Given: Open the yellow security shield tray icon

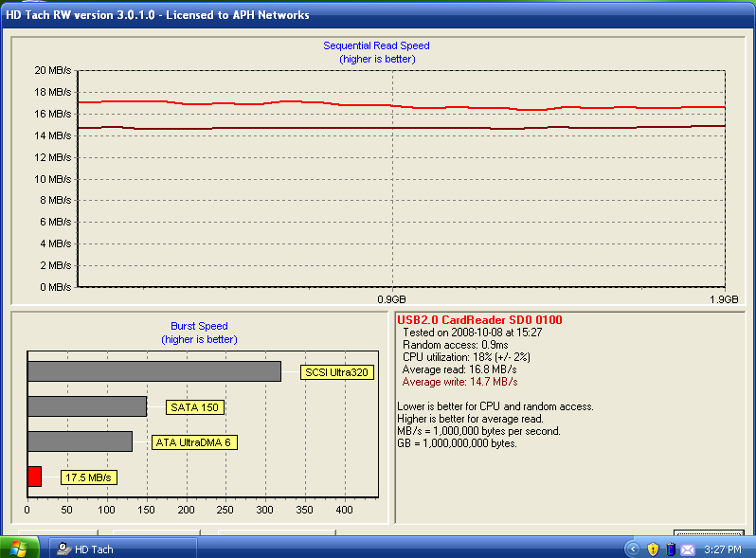Looking at the screenshot, I should (652, 549).
